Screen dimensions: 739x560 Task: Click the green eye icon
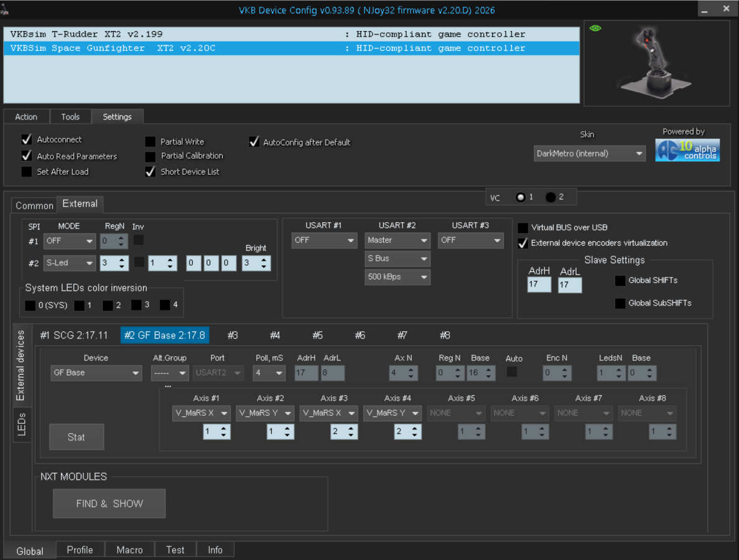click(x=595, y=28)
